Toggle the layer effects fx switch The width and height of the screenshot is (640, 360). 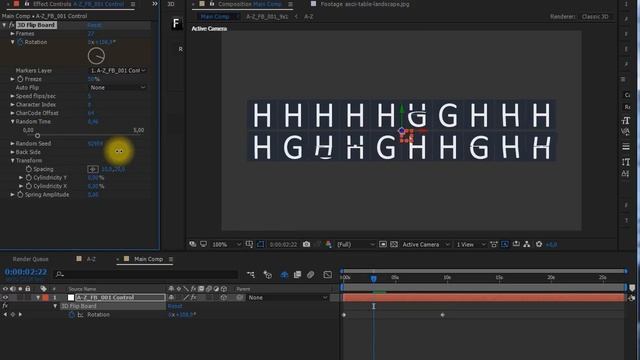(193, 298)
